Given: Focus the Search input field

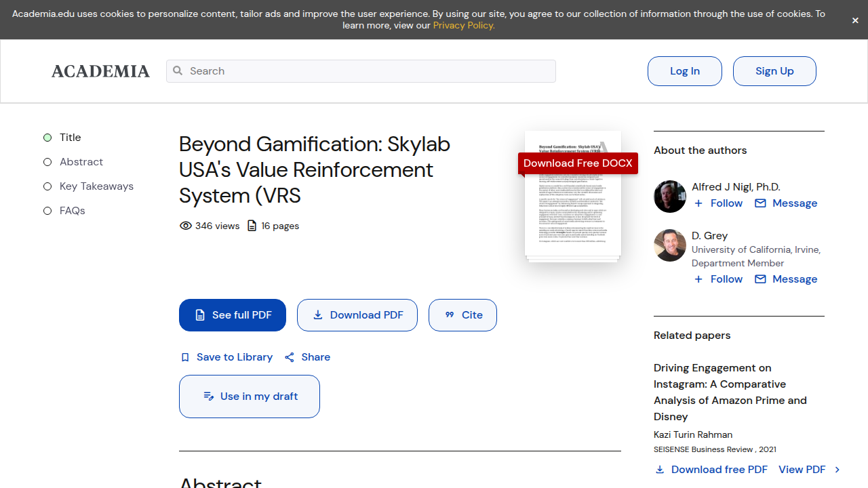Looking at the screenshot, I should click(x=361, y=71).
